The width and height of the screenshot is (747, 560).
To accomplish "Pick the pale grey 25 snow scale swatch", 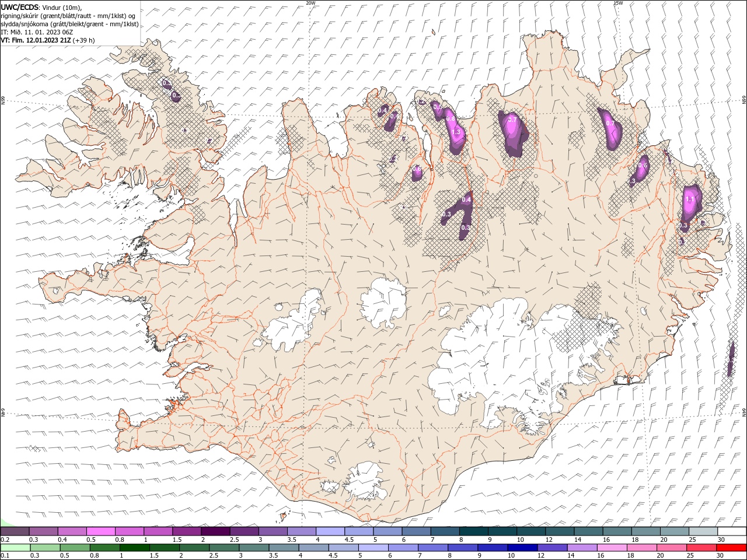I will (704, 531).
